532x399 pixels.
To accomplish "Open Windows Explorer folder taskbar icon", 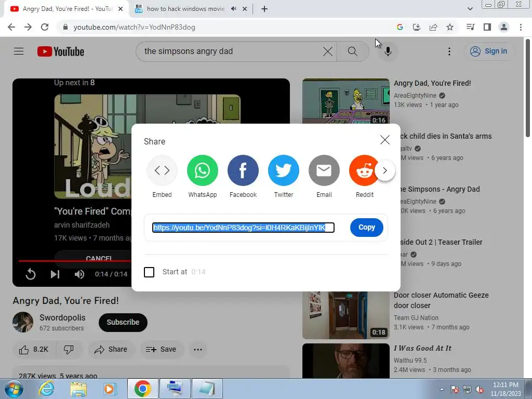I will pos(78,389).
